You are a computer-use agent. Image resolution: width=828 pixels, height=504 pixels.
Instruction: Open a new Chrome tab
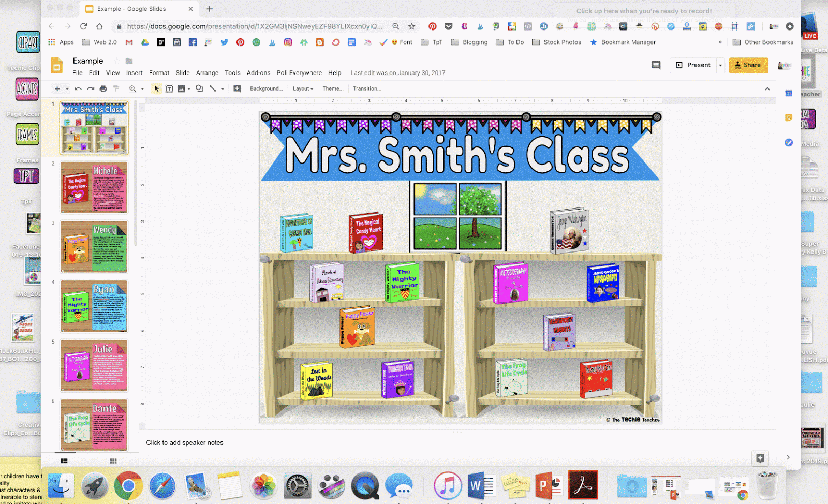(x=210, y=9)
